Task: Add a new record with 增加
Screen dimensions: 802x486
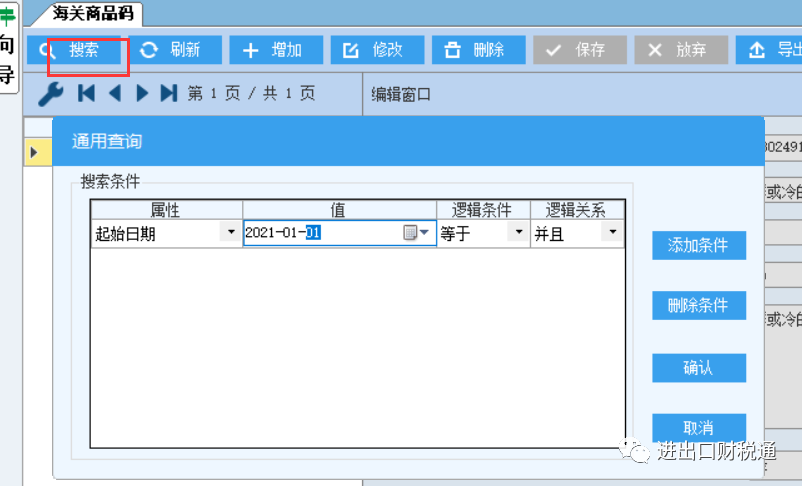Action: (x=275, y=51)
